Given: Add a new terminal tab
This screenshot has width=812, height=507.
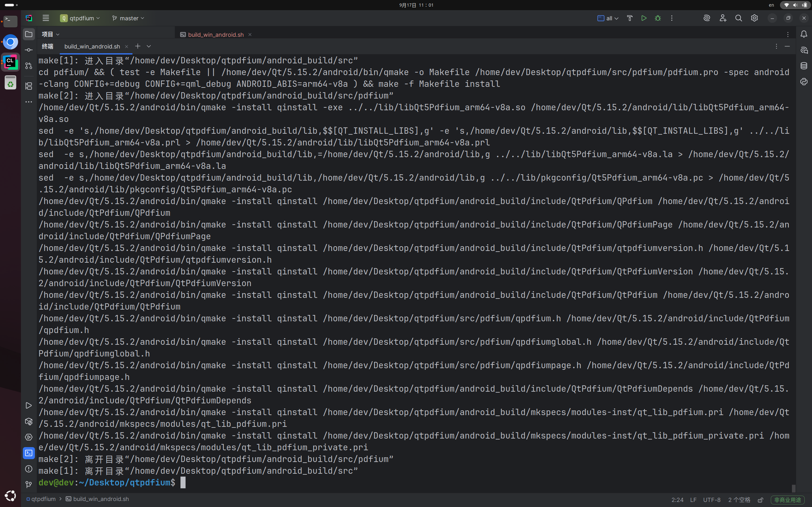Looking at the screenshot, I should tap(138, 46).
